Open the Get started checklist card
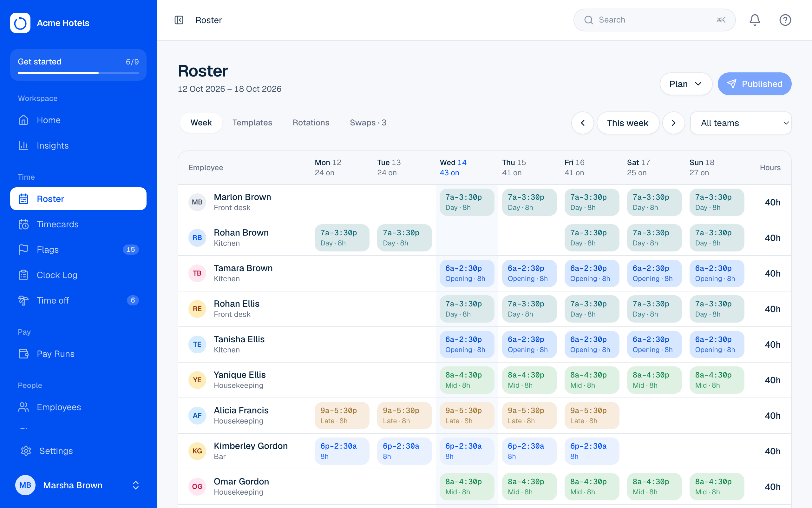 78,65
